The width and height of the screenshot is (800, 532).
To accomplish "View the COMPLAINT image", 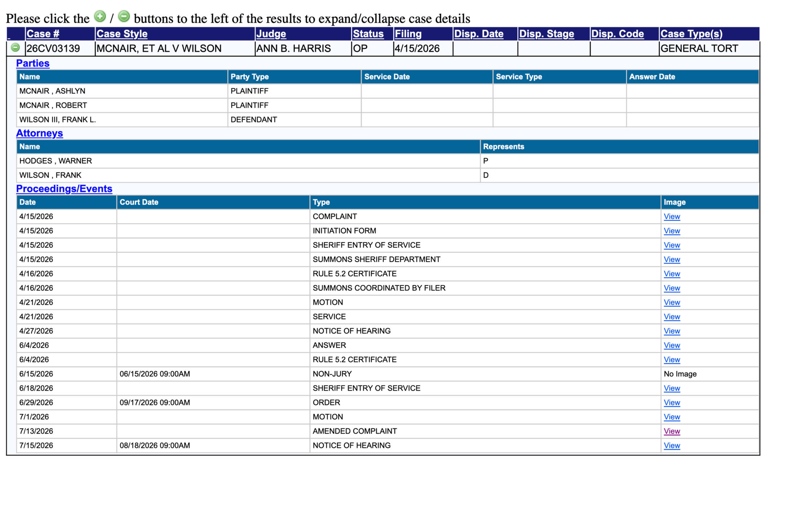I will [672, 217].
